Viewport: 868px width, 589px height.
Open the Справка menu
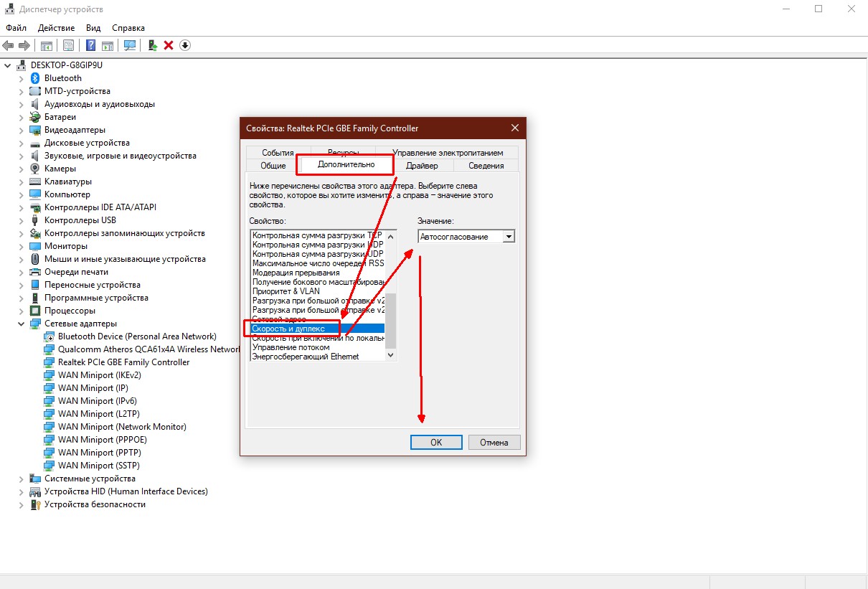pos(128,28)
